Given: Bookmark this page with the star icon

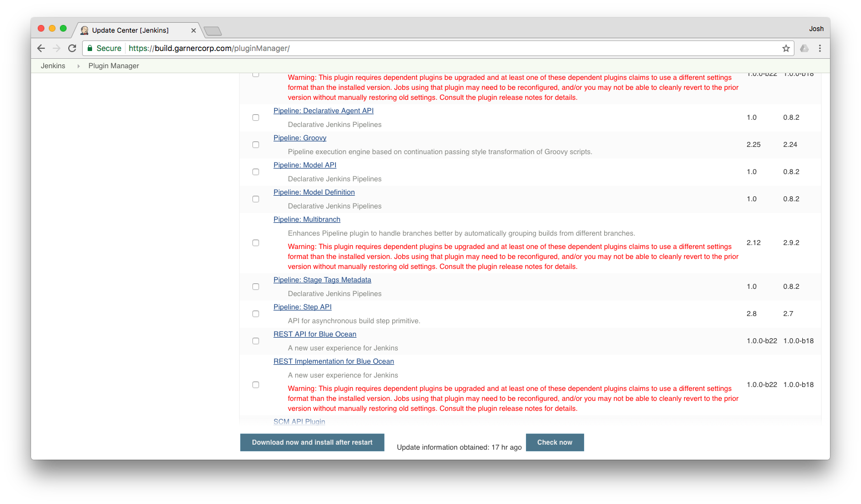Looking at the screenshot, I should [786, 48].
